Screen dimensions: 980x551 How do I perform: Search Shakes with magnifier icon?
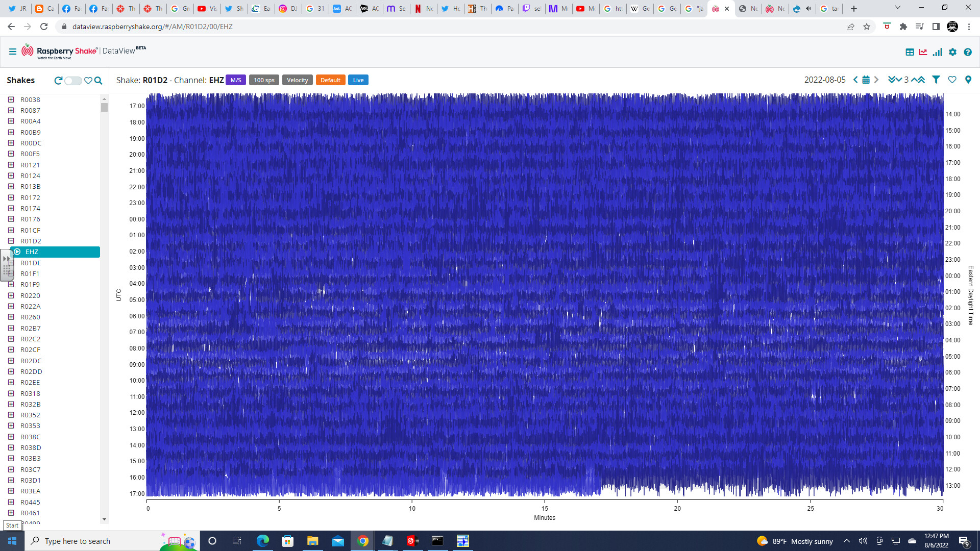(99, 80)
